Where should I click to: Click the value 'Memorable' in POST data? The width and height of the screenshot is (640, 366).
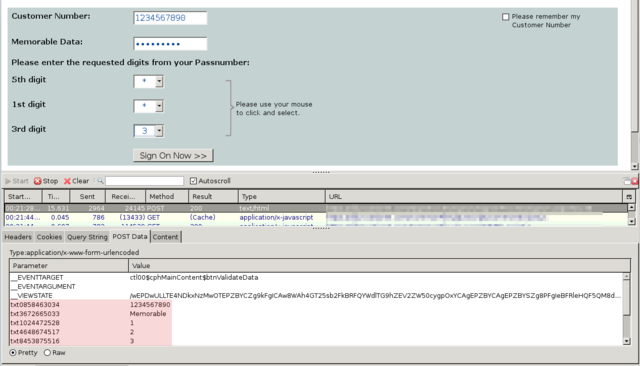(x=148, y=314)
